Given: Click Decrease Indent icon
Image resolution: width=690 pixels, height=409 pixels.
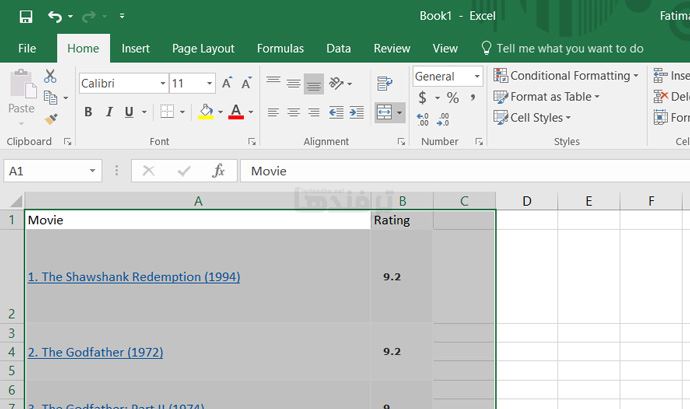Looking at the screenshot, I should [x=336, y=112].
